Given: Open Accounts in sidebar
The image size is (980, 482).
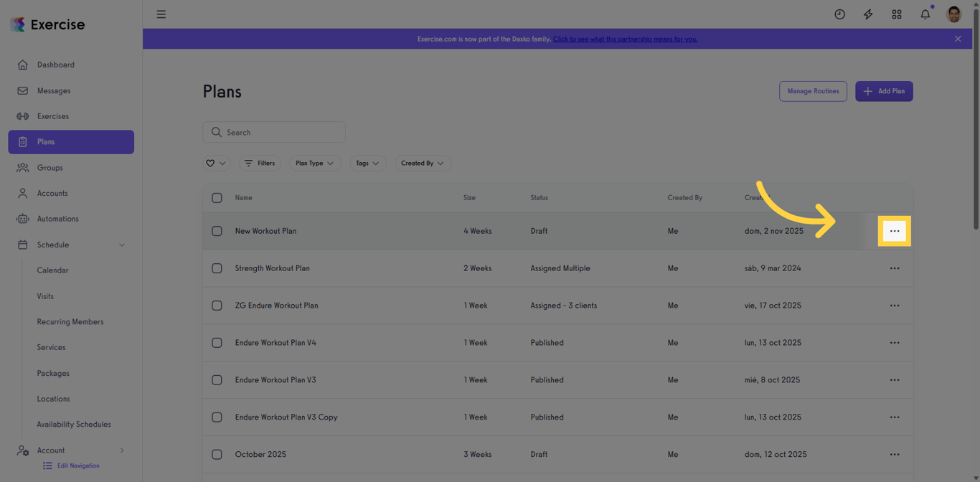Looking at the screenshot, I should point(71,193).
